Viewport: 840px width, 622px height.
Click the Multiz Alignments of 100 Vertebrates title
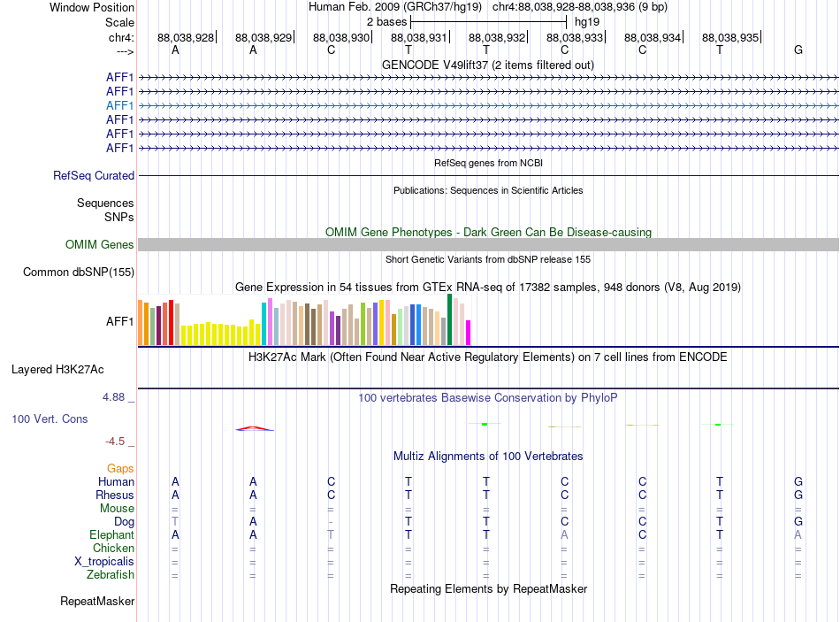[488, 457]
